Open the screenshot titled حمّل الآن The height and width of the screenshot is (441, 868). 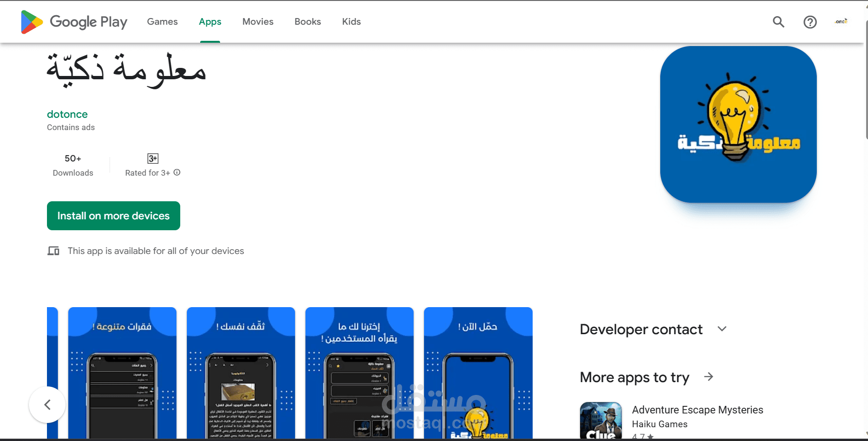(478, 373)
